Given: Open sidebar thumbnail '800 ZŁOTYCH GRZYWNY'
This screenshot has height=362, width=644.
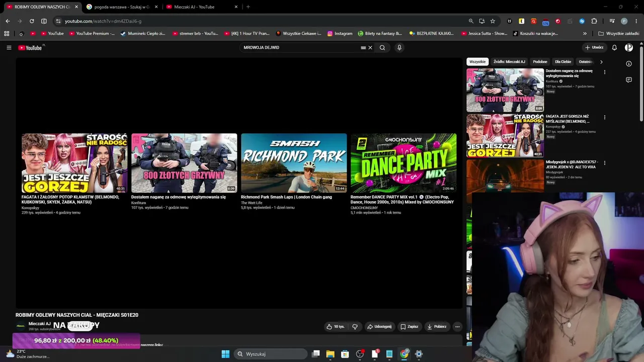Looking at the screenshot, I should 505,90.
